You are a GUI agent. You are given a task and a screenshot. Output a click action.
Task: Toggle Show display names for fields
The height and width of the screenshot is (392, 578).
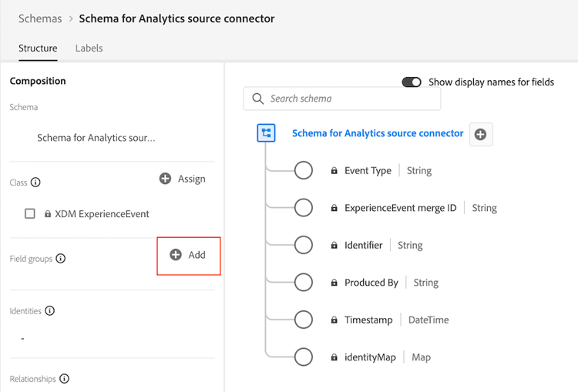point(412,82)
